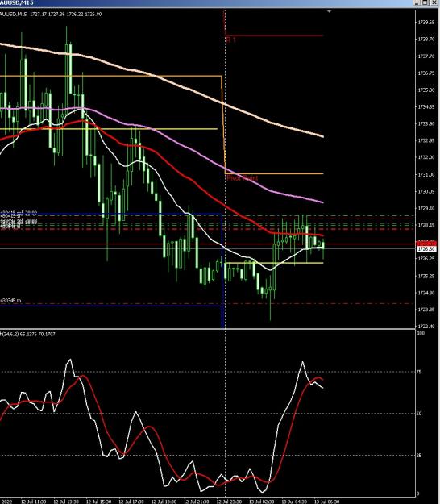
Task: Click price scale value 1734.85
Action: 425,107
